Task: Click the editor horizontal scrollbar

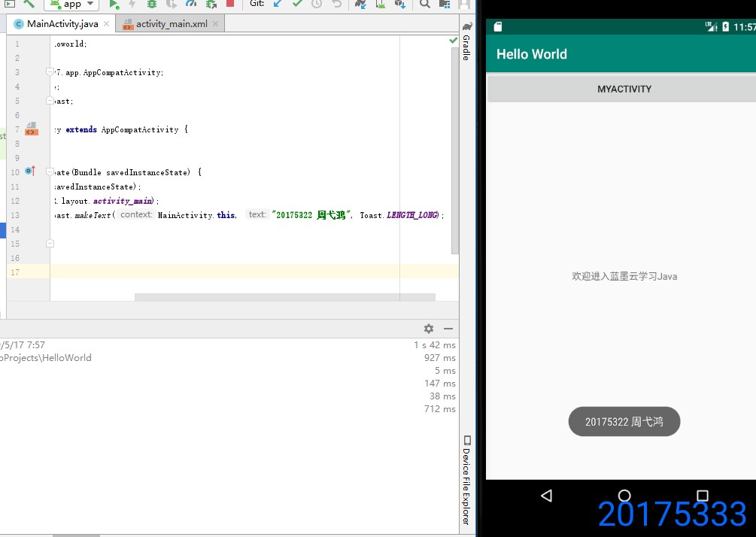Action: tap(285, 297)
